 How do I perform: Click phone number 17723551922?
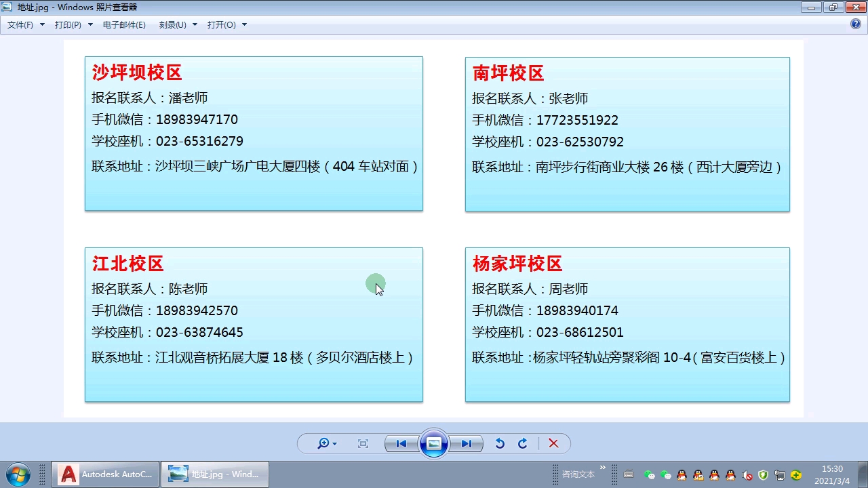(x=577, y=120)
